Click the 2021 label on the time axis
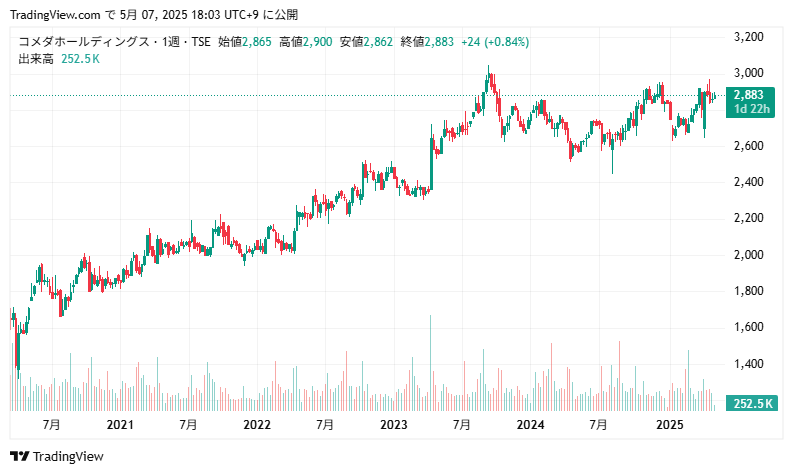The image size is (793, 474). [x=120, y=424]
